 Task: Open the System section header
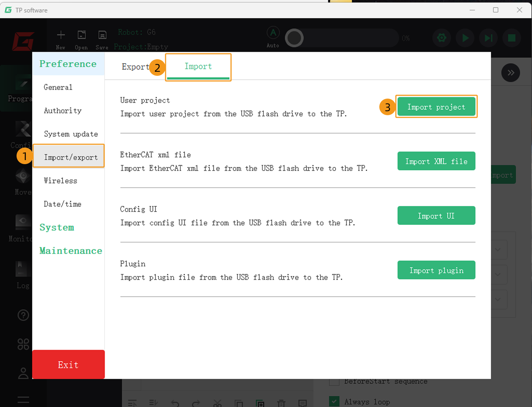pos(57,227)
